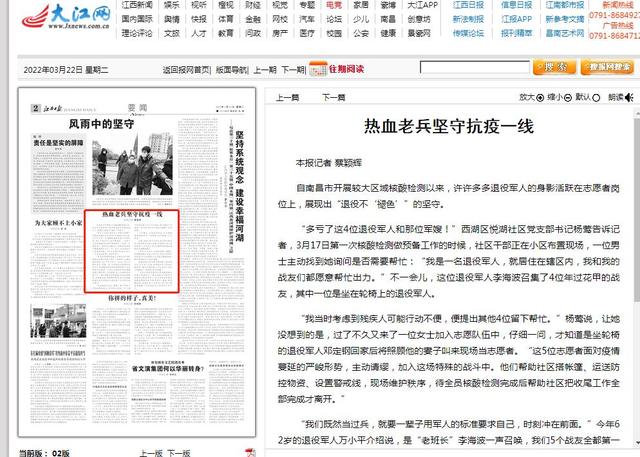Go to the 教育 section
The image size is (640, 457).
point(226,33)
